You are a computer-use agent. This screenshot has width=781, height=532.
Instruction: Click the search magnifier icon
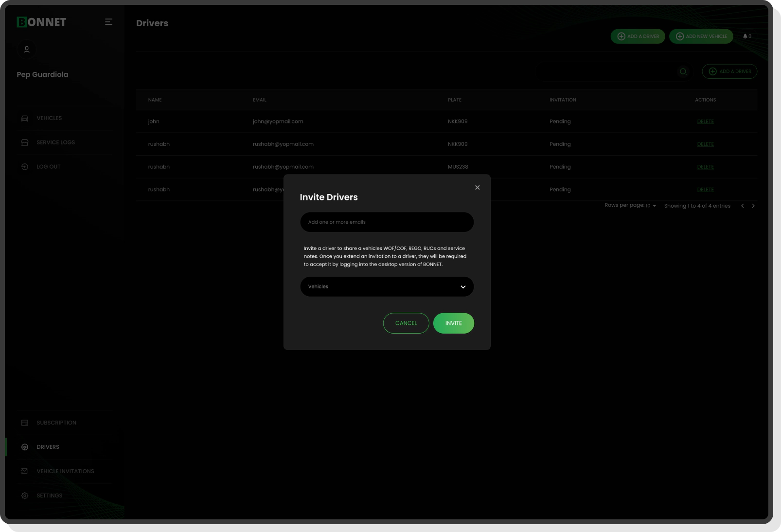[683, 71]
